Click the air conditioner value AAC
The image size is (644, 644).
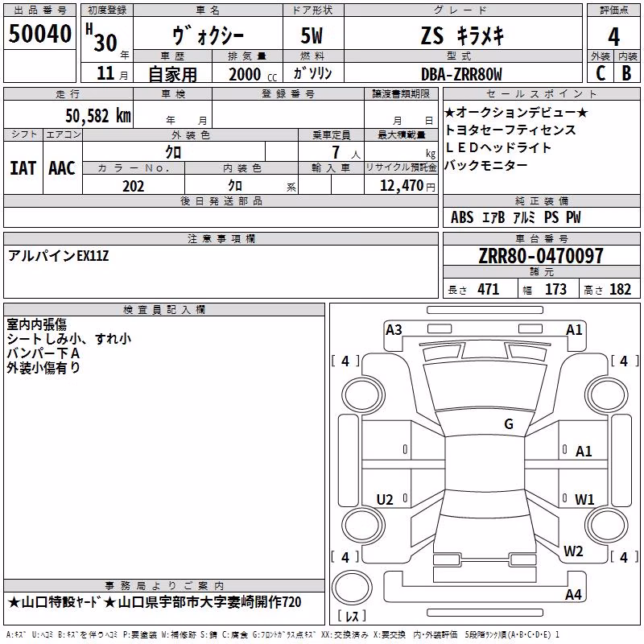click(x=62, y=168)
